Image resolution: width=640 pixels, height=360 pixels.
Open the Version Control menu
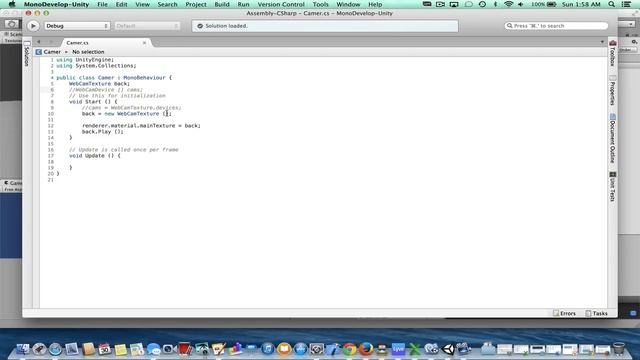(281, 4)
